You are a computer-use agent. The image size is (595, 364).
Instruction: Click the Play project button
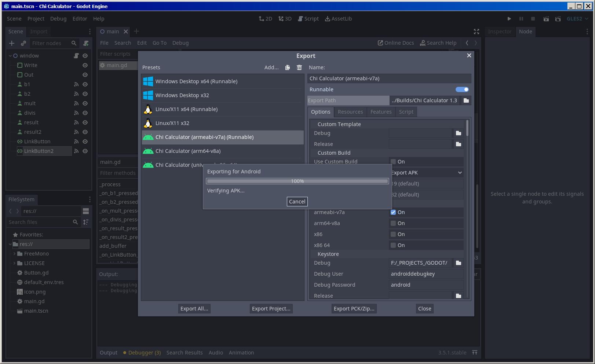pos(509,19)
